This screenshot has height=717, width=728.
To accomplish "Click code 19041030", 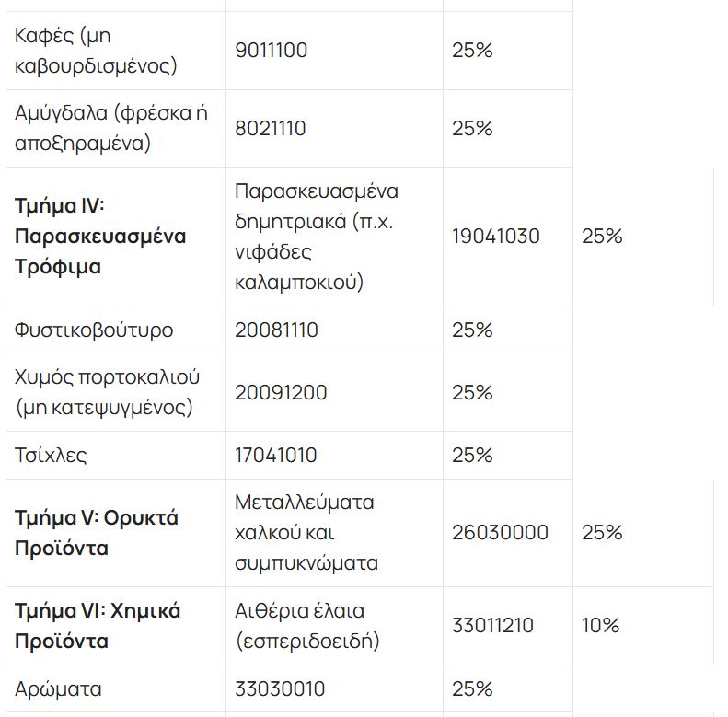I will tap(496, 237).
